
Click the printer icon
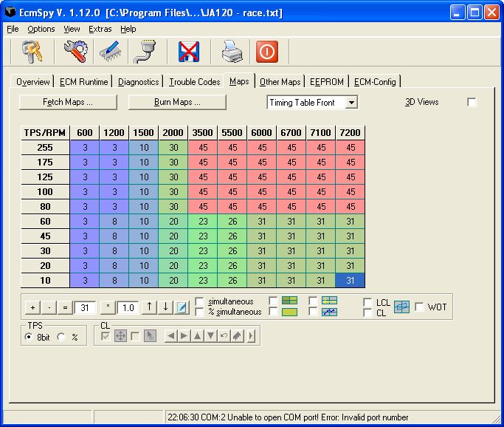pos(232,51)
